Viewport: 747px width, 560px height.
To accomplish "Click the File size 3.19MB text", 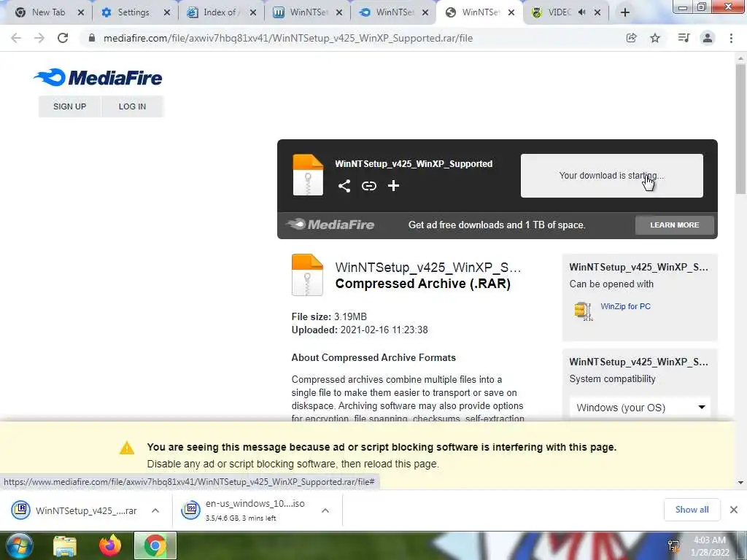I will coord(329,316).
